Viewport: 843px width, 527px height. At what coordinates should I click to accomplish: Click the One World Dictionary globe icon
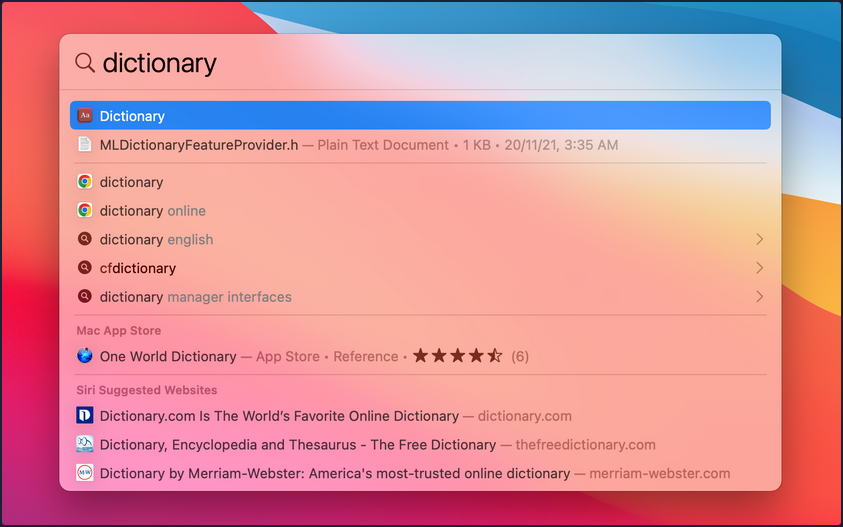click(84, 356)
